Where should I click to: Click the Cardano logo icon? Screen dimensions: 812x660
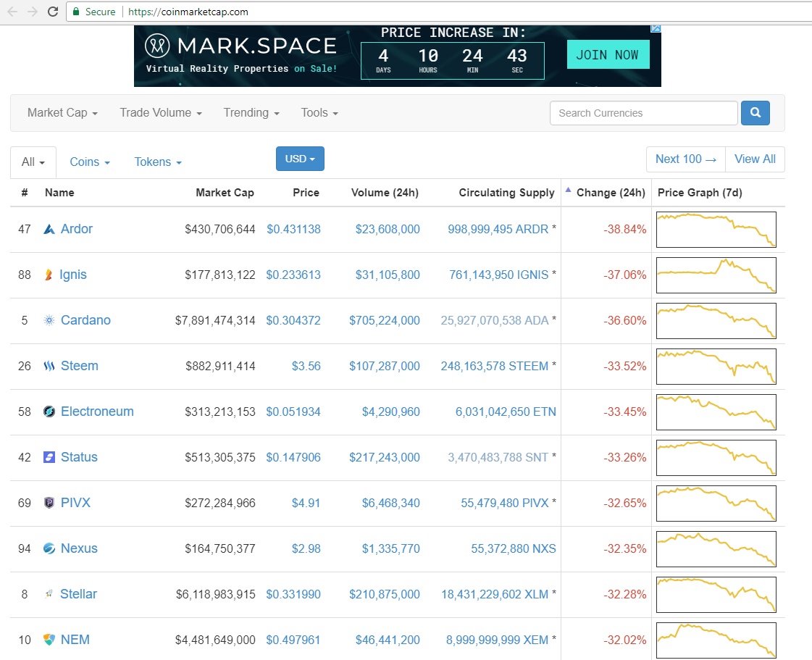(49, 320)
